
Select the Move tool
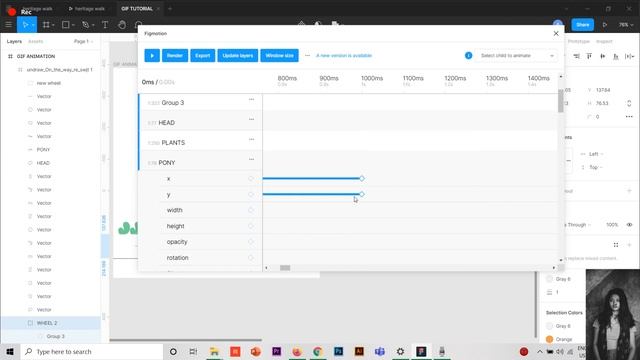(25, 25)
